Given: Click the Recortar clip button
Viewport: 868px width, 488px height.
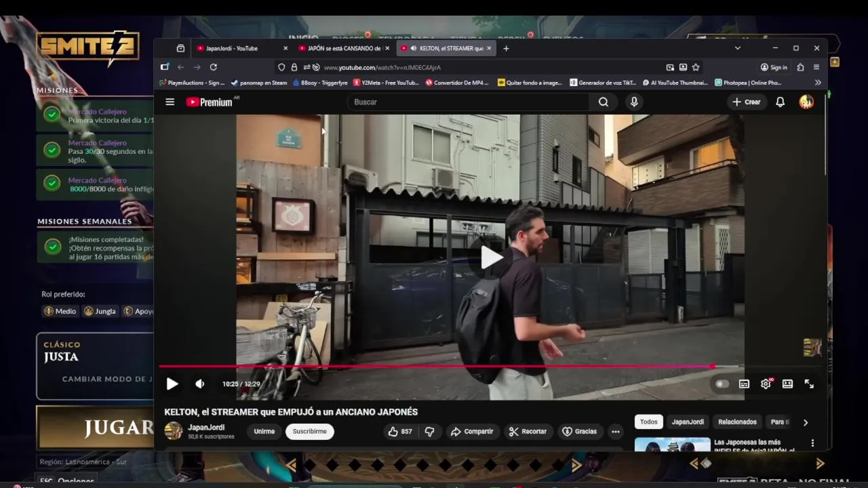Looking at the screenshot, I should click(528, 431).
